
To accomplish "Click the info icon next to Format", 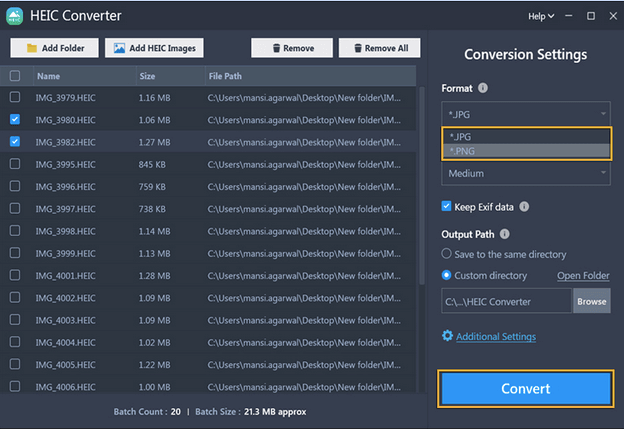I will tap(484, 88).
